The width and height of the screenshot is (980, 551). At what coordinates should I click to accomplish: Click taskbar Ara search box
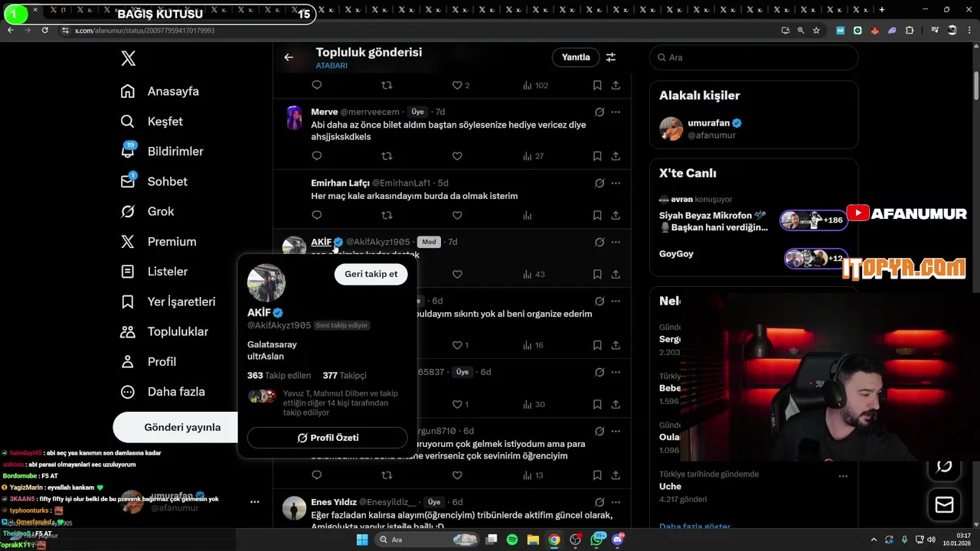(x=426, y=540)
